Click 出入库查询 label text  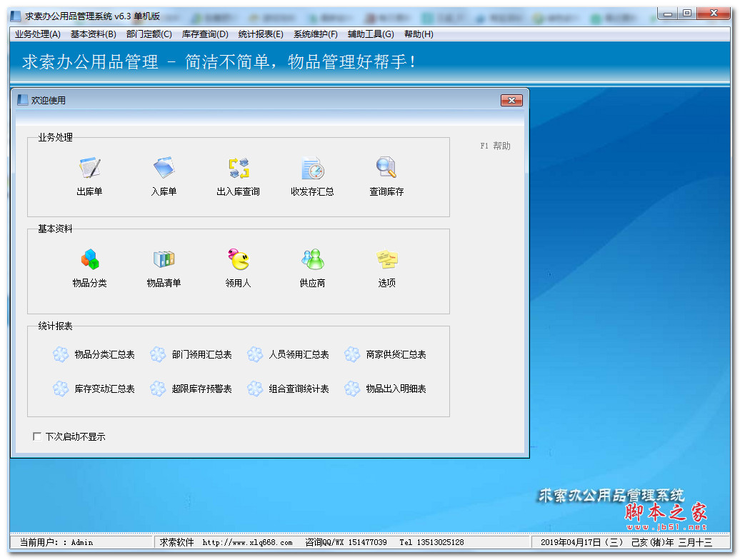pyautogui.click(x=239, y=191)
